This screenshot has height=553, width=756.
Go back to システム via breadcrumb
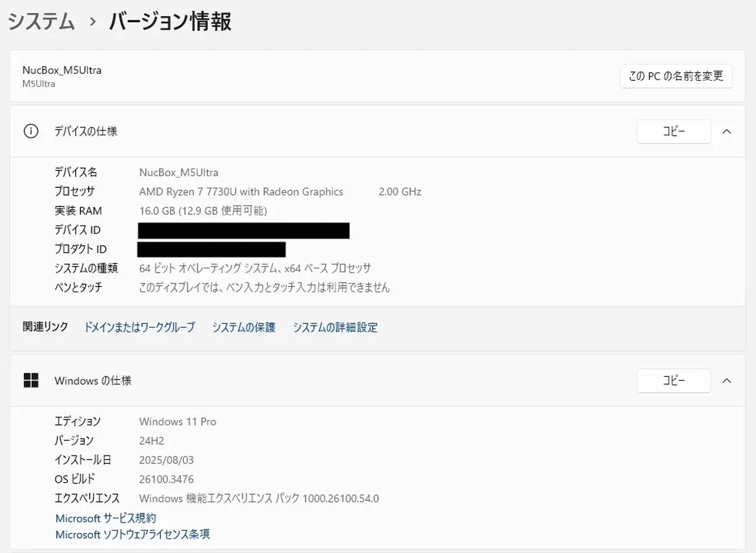(x=41, y=21)
